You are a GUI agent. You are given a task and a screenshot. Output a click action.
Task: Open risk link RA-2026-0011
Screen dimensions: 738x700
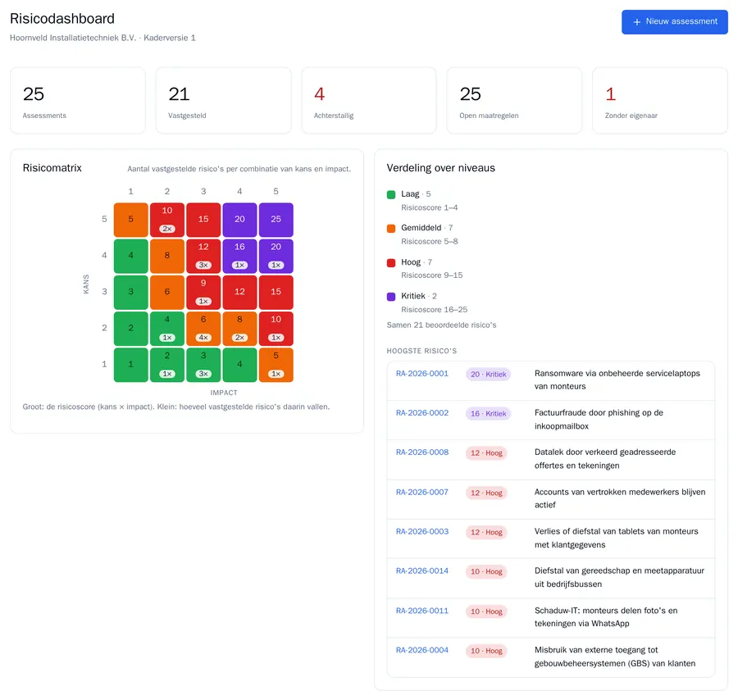(x=421, y=611)
